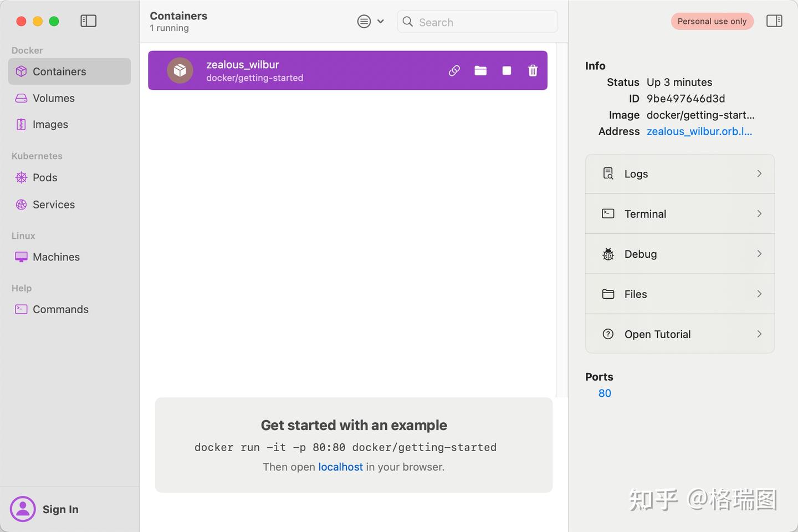Switch to Images section
Screen dimensions: 798x532
[50, 125]
